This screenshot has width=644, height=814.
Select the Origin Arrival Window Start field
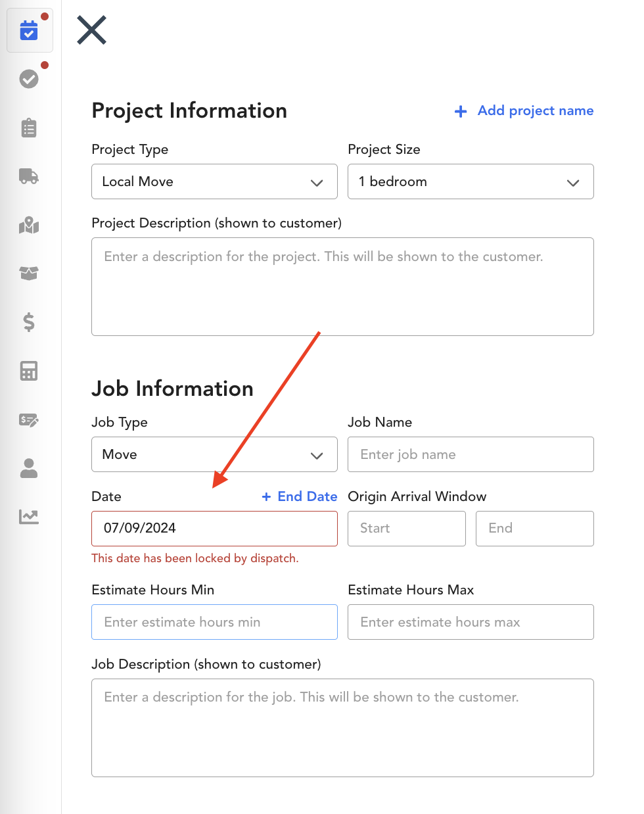click(407, 529)
